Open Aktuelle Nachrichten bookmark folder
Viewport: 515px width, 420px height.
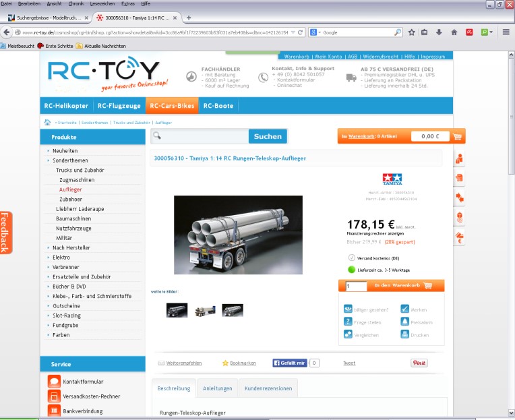pyautogui.click(x=101, y=46)
